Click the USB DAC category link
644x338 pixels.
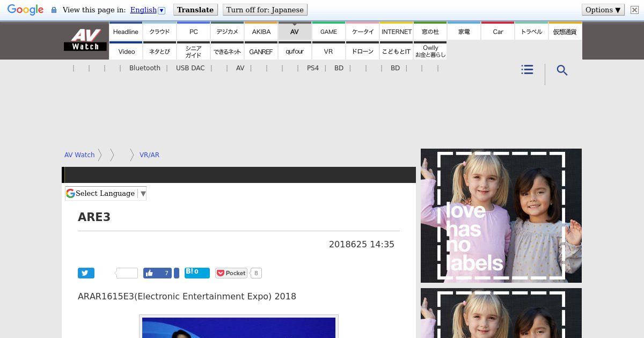point(190,68)
